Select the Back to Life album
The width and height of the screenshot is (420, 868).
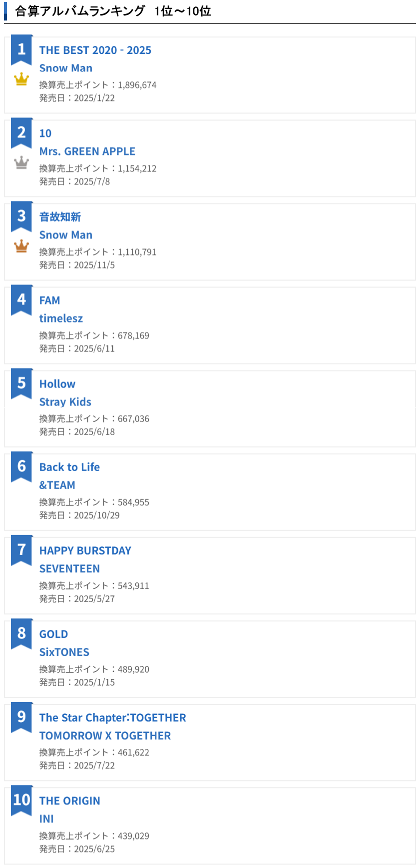pos(69,467)
